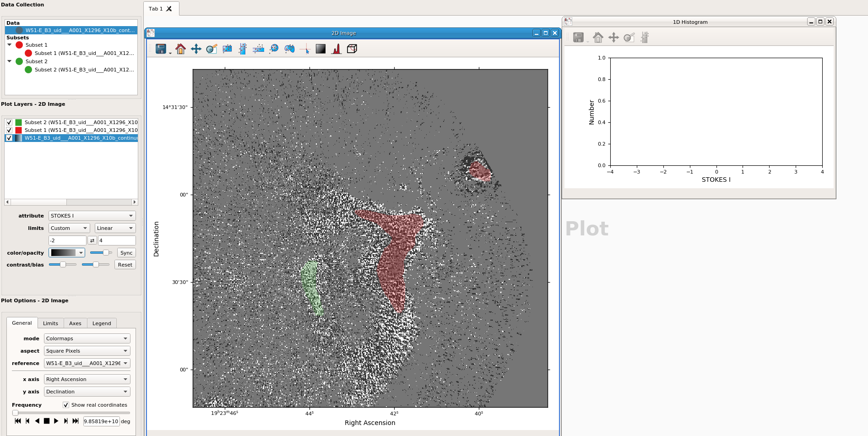Save the current 2D Image plot

pyautogui.click(x=161, y=49)
